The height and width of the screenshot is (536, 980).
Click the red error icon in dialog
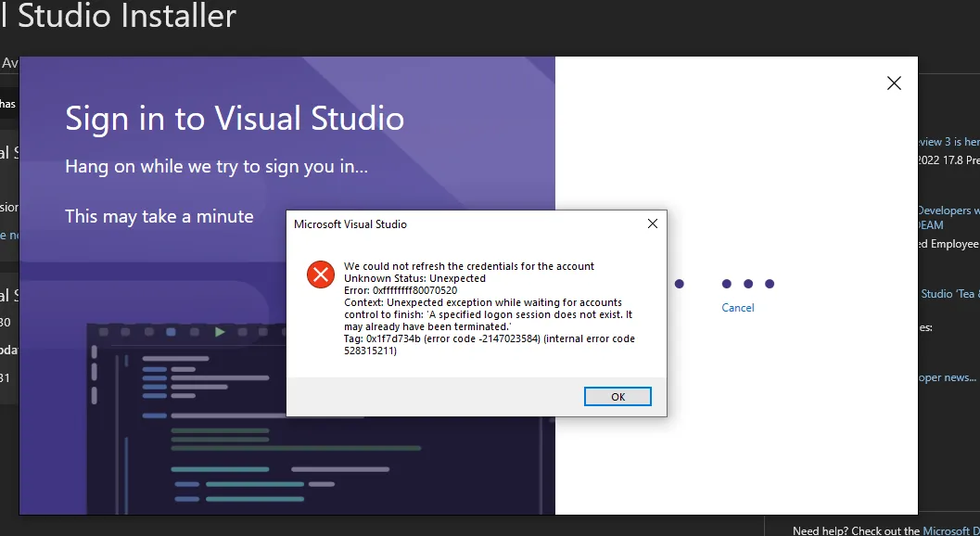point(321,274)
